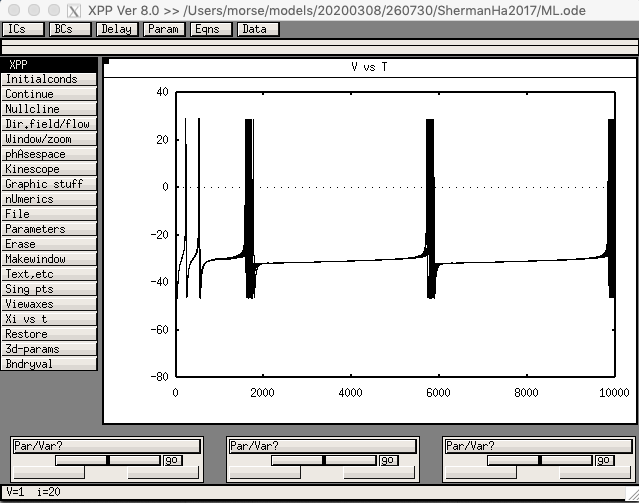Open the ICs window button
This screenshot has width=639, height=503.
click(x=23, y=29)
